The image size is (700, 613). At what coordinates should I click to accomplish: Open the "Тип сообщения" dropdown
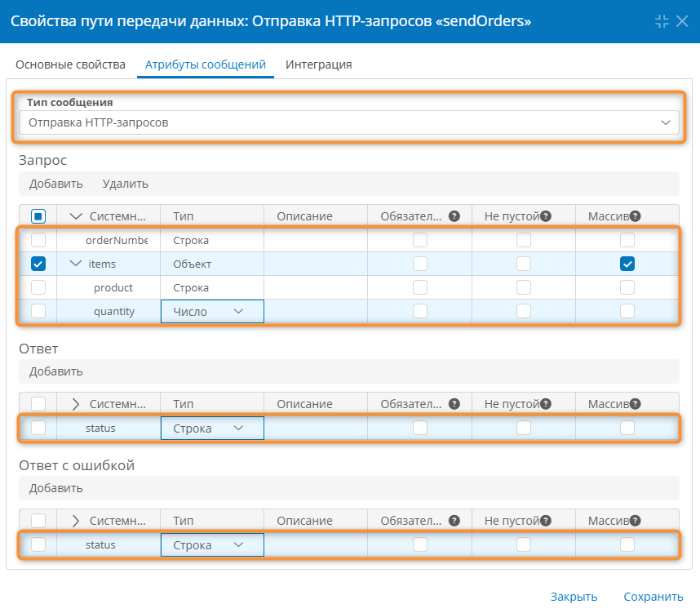point(348,122)
